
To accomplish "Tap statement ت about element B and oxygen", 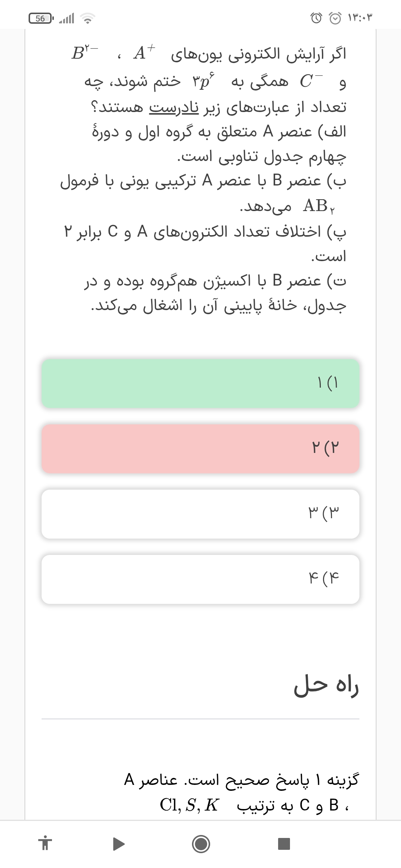I will [215, 293].
